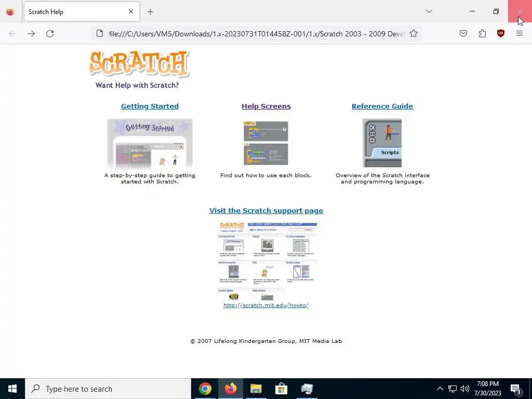The height and width of the screenshot is (399, 532).
Task: Go back using the browser back arrow
Action: (12, 34)
